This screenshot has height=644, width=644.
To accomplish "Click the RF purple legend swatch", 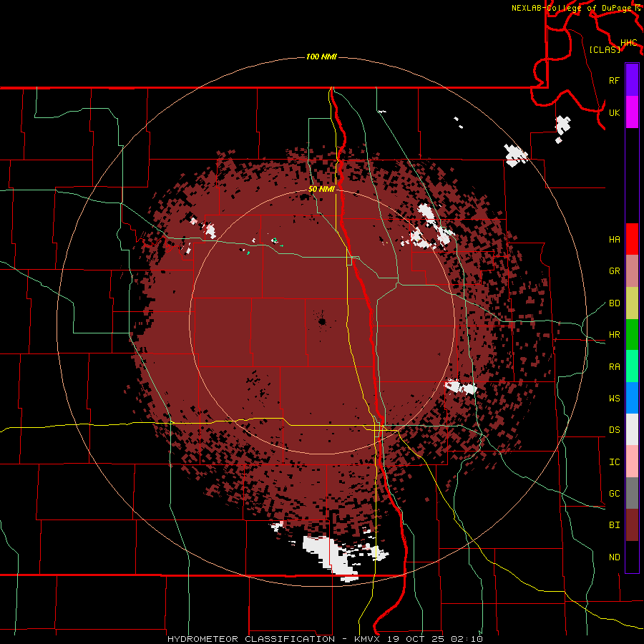I will click(x=632, y=80).
